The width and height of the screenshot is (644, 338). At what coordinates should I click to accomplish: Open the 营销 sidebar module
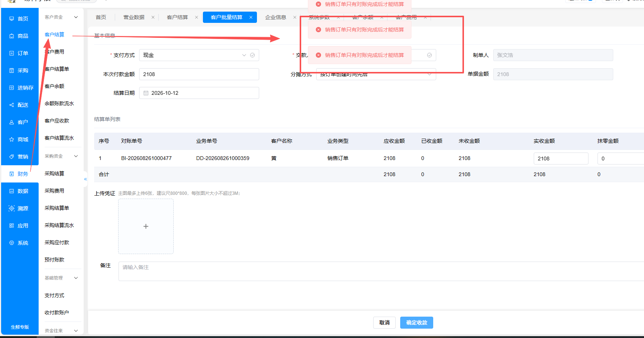(x=19, y=157)
